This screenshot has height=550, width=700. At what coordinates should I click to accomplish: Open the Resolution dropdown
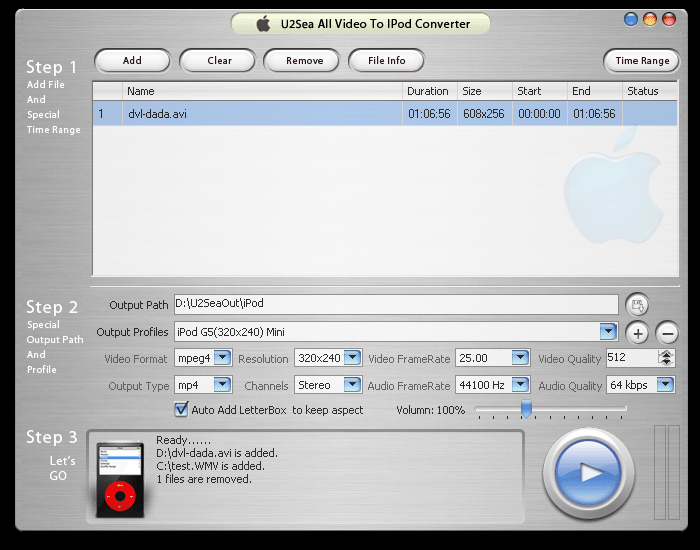point(353,358)
